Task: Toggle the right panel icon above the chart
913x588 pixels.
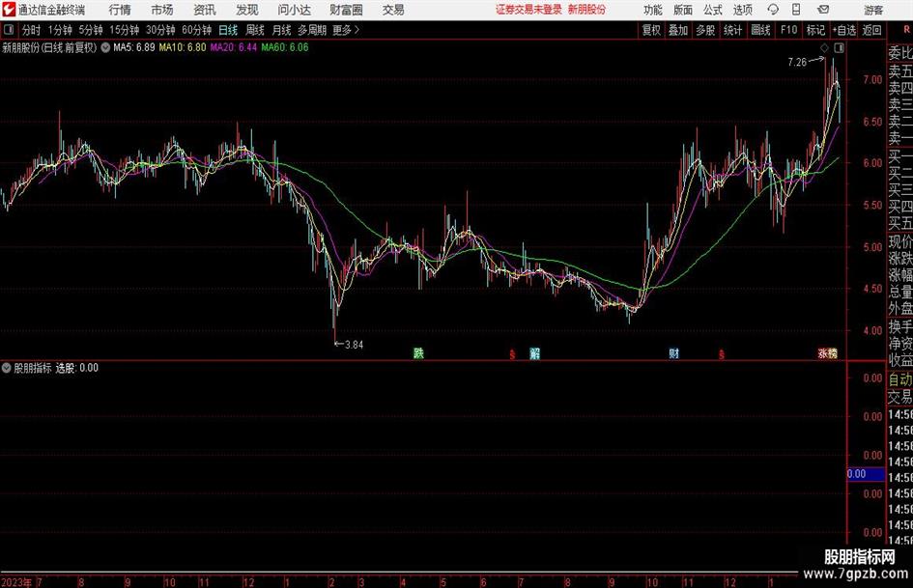Action: pos(839,47)
